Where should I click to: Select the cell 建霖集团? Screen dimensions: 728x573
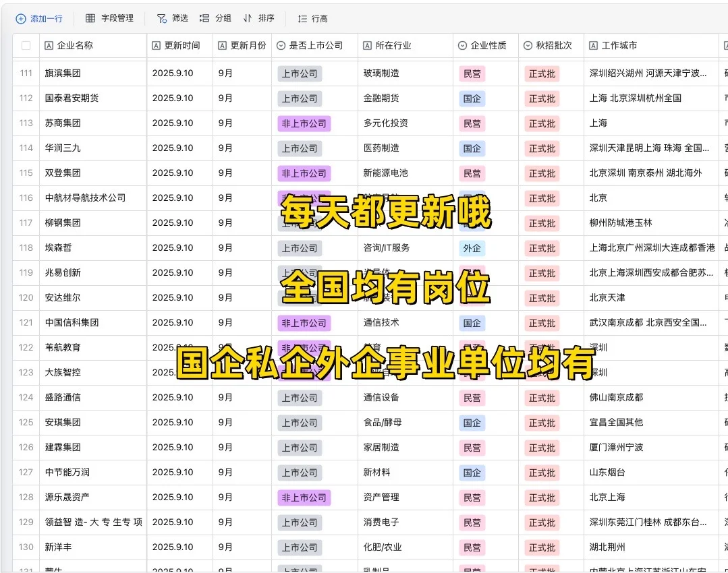93,448
